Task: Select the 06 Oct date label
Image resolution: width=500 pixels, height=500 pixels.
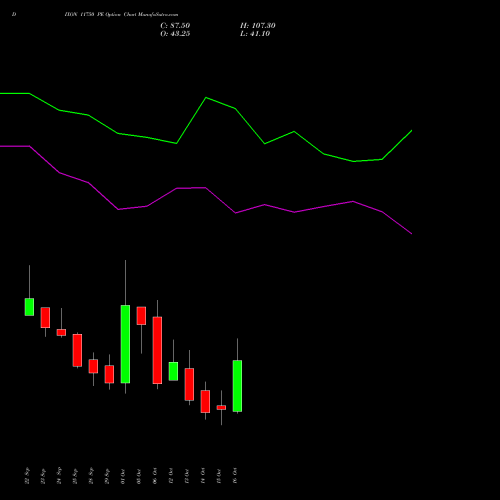Action: click(155, 476)
